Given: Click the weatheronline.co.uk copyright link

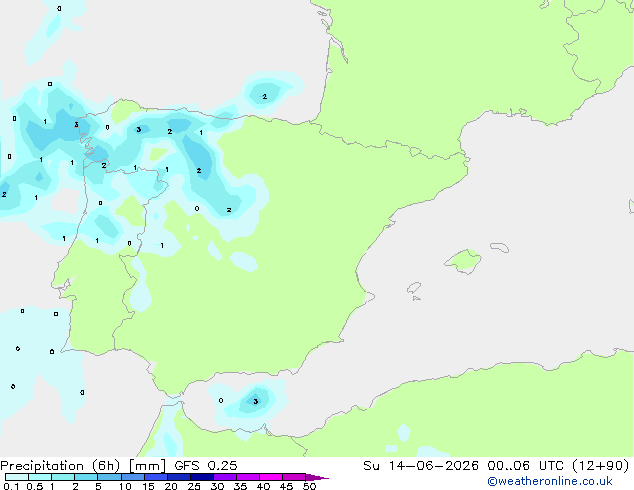Looking at the screenshot, I should pos(550,481).
